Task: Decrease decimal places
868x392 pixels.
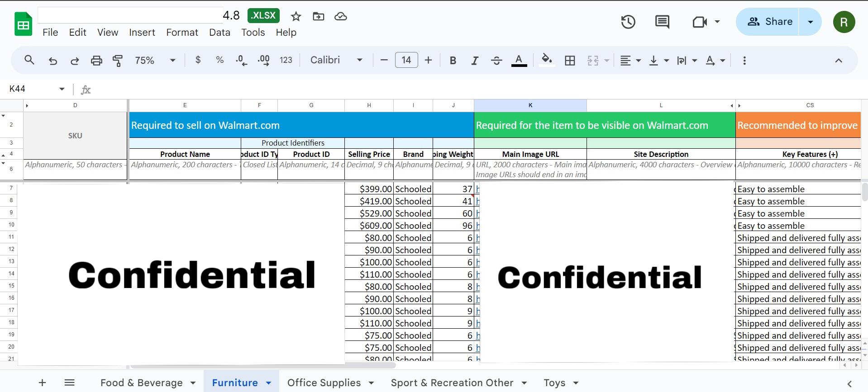Action: coord(242,60)
